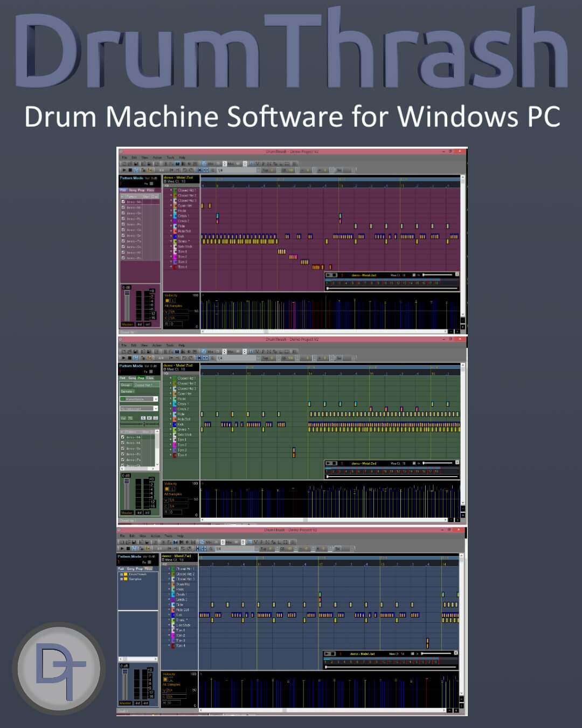Image resolution: width=582 pixels, height=728 pixels.
Task: Click the Side Stick track label in the green window
Action: click(x=185, y=435)
